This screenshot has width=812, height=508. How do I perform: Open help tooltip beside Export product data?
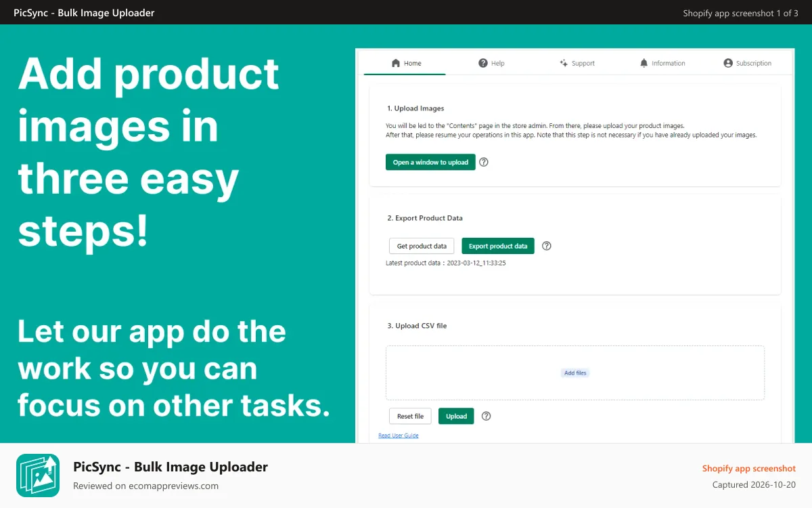click(547, 246)
